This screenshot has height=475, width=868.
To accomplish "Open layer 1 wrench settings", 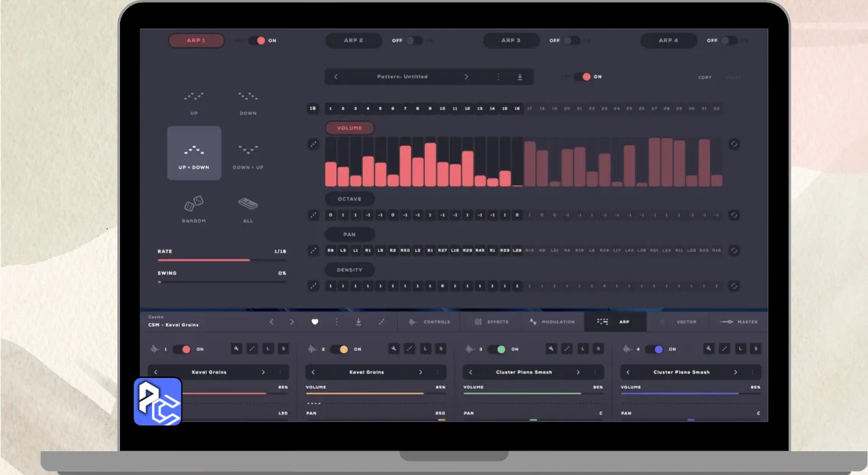I will tap(237, 349).
